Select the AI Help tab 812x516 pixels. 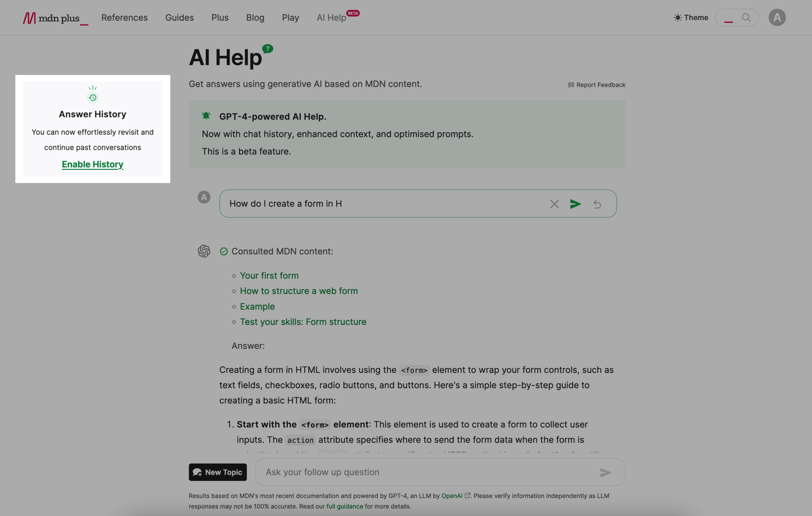[331, 17]
